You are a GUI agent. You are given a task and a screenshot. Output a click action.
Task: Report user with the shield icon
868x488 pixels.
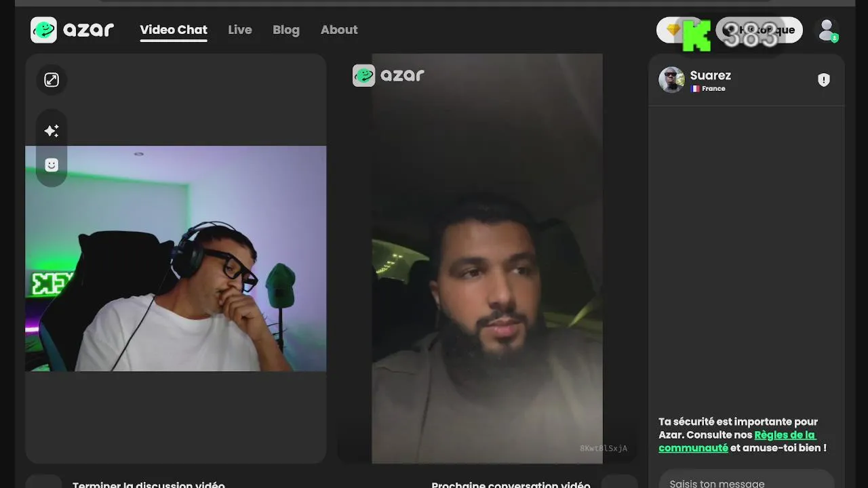[824, 80]
